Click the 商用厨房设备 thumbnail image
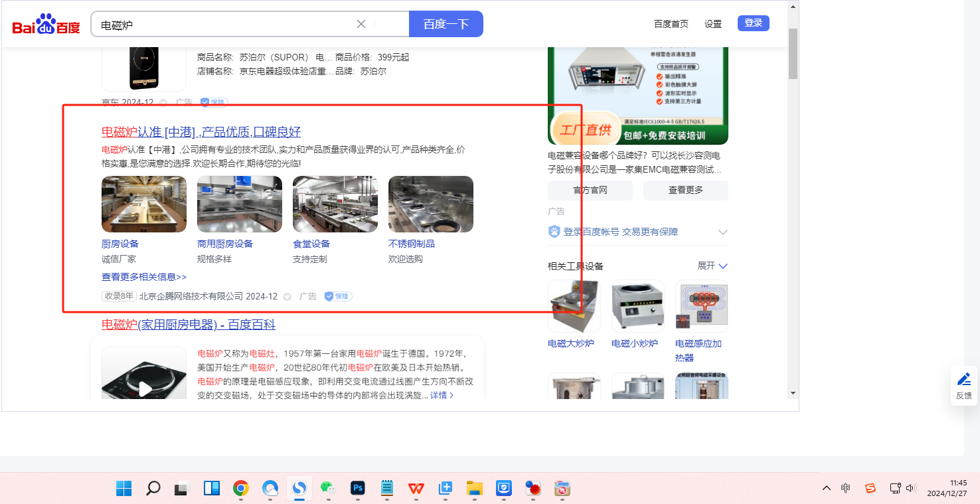 (239, 204)
